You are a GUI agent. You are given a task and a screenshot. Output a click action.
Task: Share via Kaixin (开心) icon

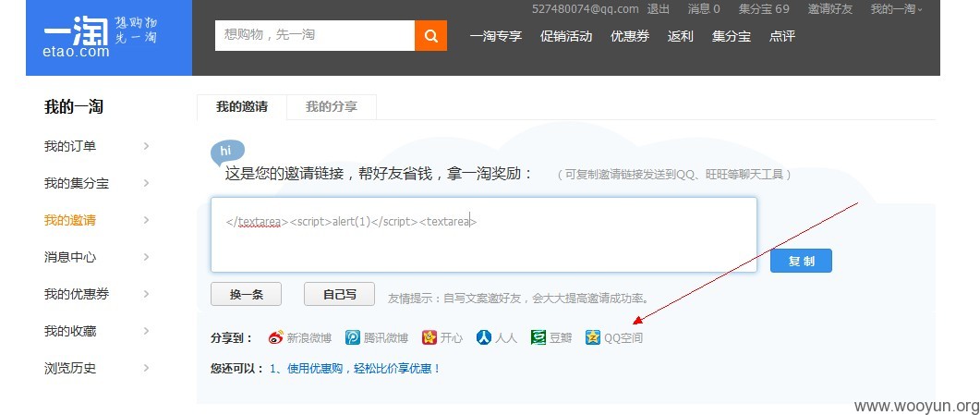430,337
